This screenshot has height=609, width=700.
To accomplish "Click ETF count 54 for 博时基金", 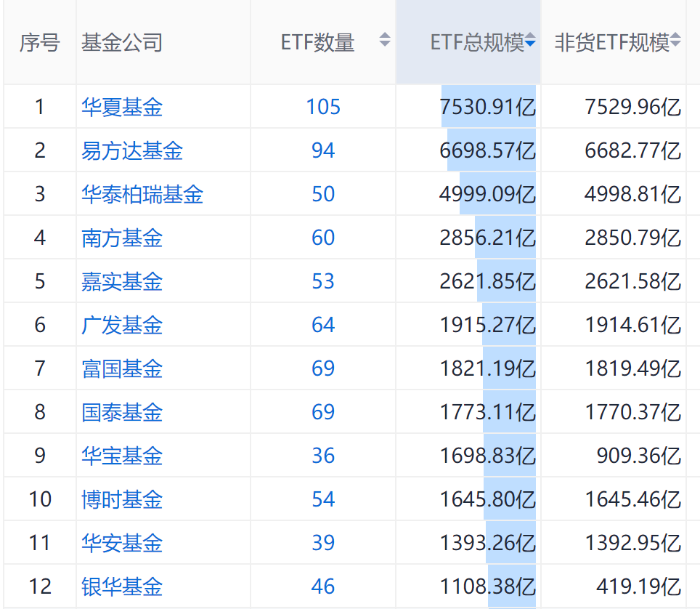I will click(x=323, y=499).
